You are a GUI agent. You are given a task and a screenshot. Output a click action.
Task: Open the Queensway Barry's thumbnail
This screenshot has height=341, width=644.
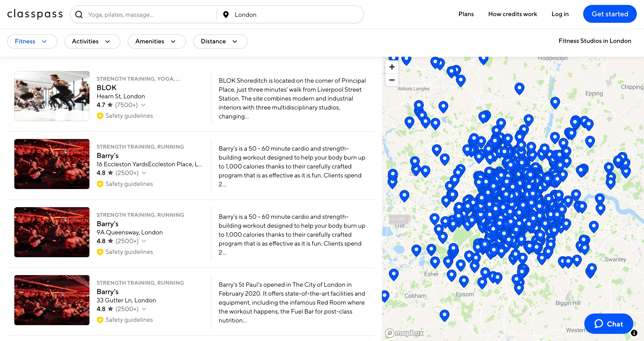pos(52,232)
